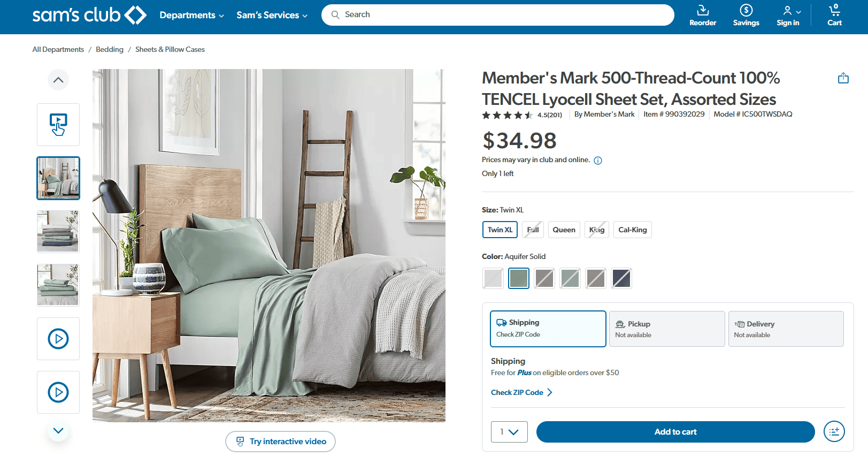Go to Sam's Club home logo

(x=89, y=15)
